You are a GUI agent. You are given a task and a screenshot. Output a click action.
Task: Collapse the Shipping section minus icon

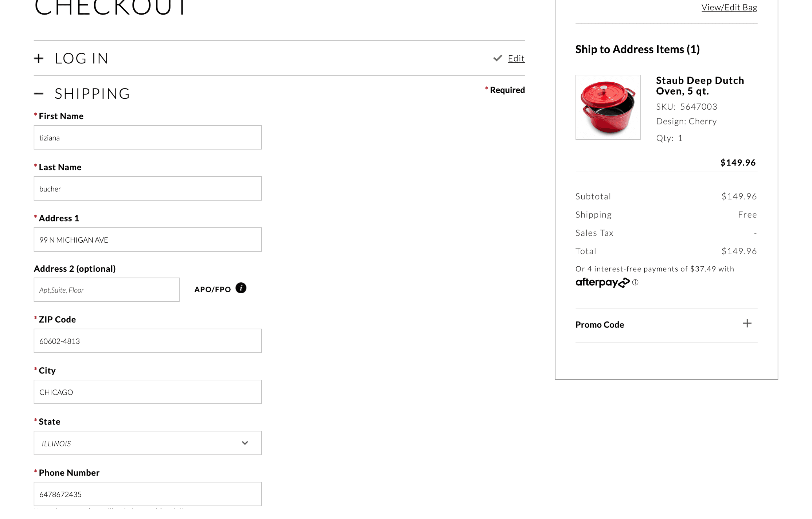point(39,93)
